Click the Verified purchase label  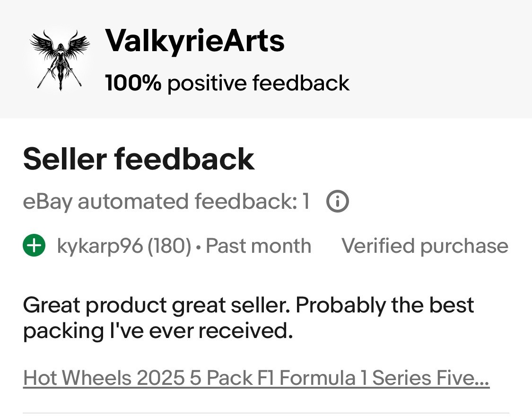(x=425, y=246)
